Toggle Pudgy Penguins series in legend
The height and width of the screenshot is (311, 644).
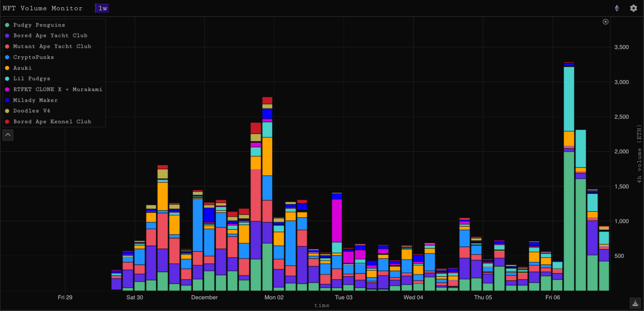pyautogui.click(x=35, y=25)
